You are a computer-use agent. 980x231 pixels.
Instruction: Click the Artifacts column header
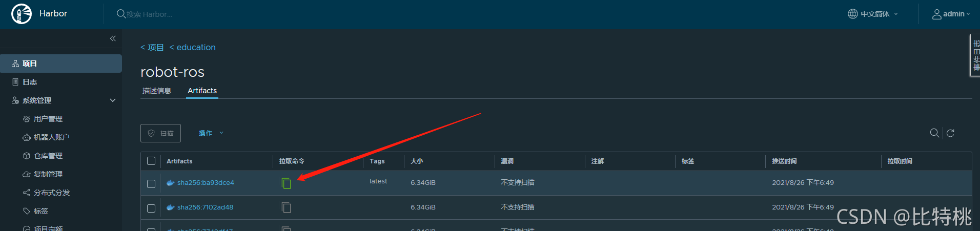(x=179, y=161)
